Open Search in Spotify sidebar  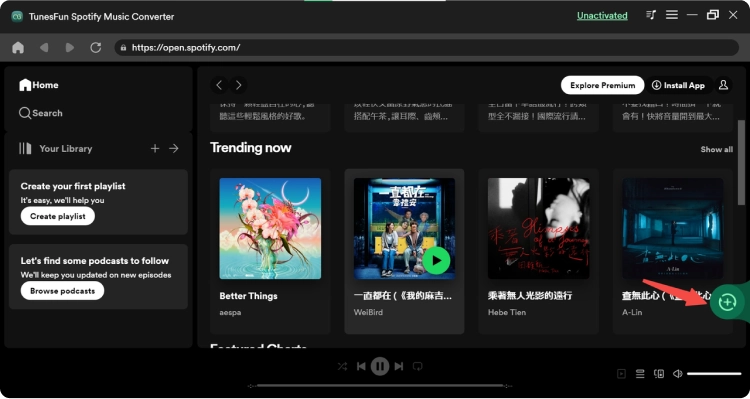(41, 113)
